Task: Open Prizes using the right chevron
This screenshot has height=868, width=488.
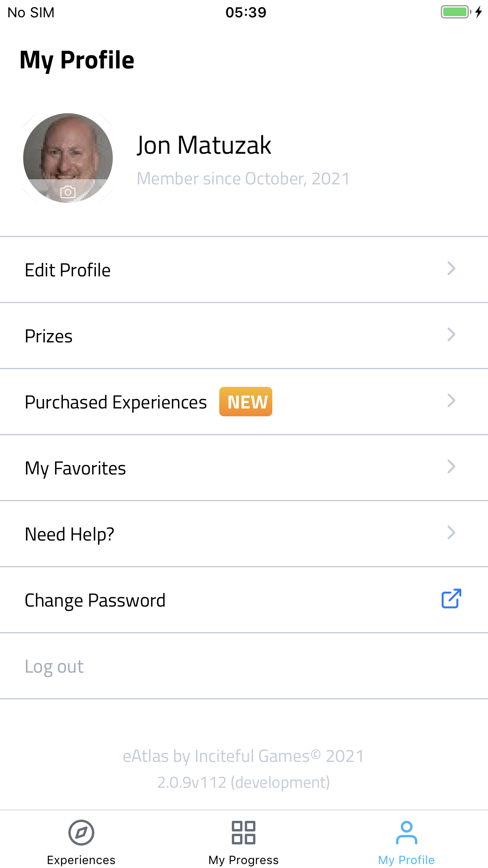Action: (451, 335)
